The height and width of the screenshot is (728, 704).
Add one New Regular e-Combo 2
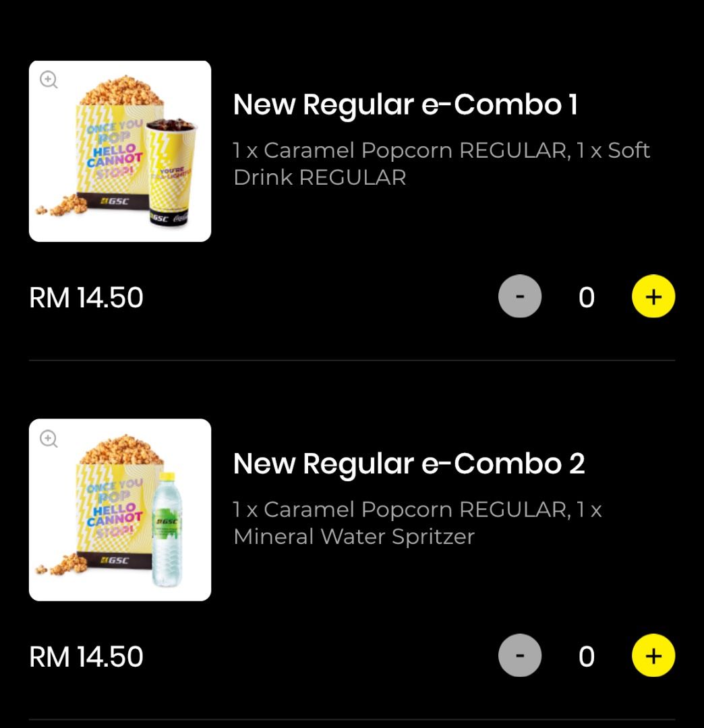653,656
